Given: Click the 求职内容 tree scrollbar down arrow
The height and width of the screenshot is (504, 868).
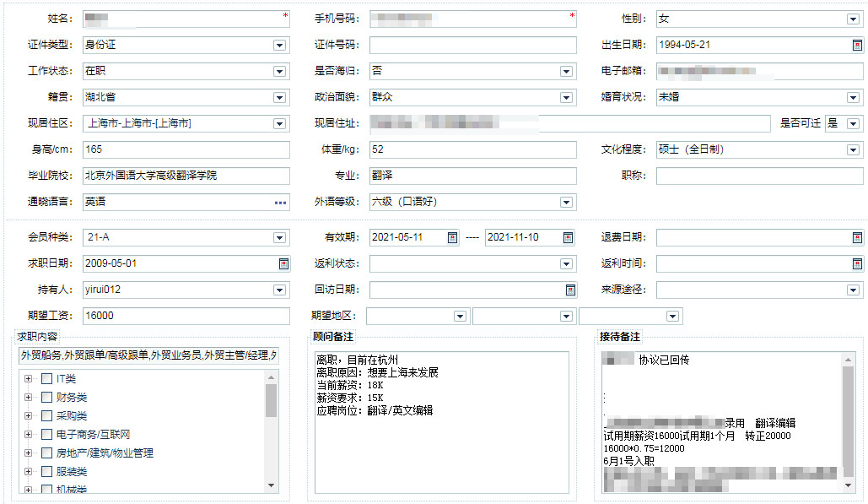Looking at the screenshot, I should (272, 485).
